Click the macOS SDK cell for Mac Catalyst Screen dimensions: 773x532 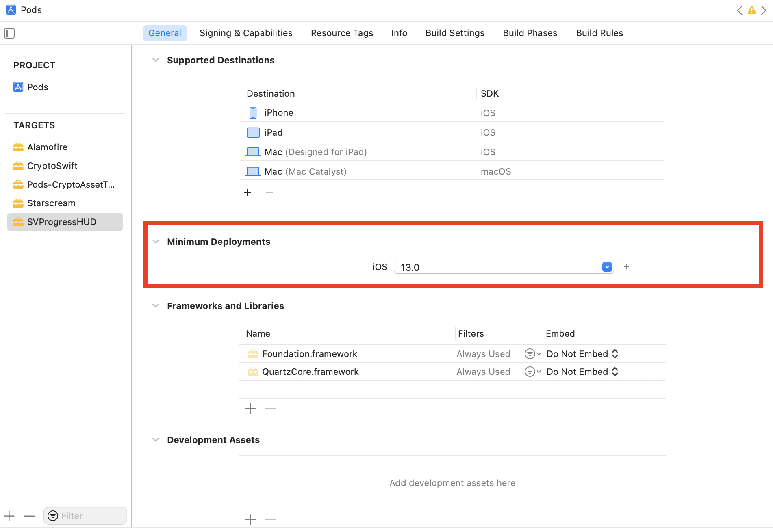pos(496,171)
